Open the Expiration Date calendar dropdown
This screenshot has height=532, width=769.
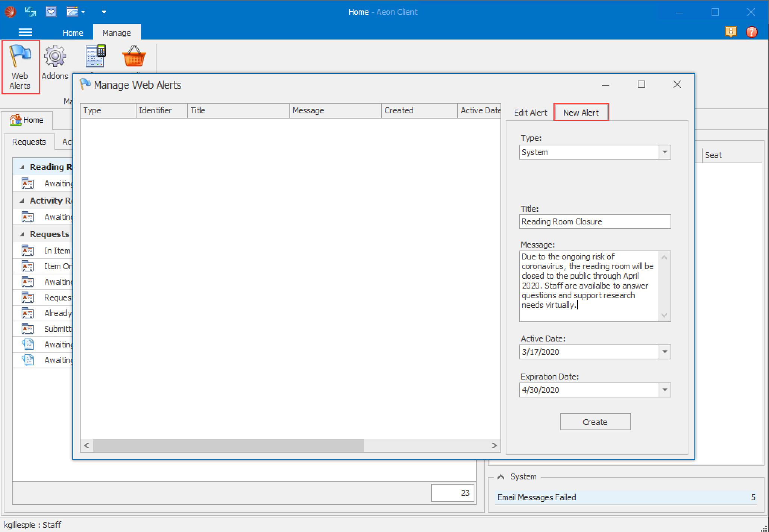665,390
